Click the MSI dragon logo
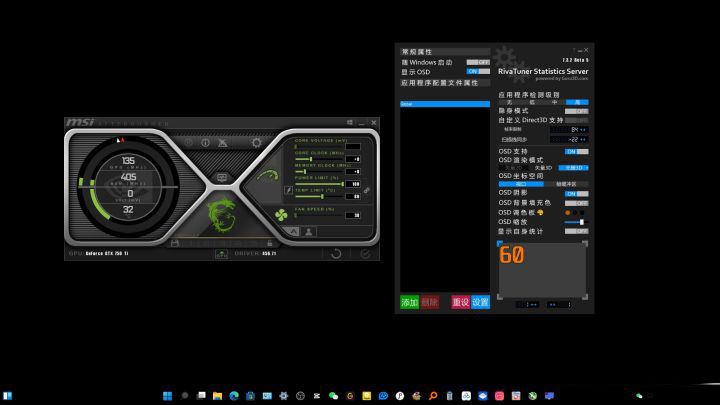 [222, 214]
